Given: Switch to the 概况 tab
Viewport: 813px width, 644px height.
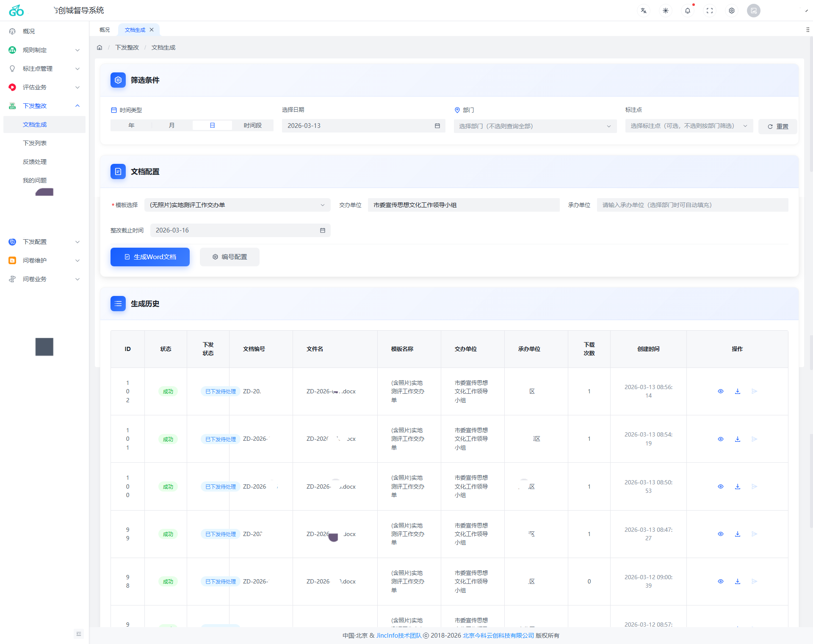Looking at the screenshot, I should [105, 30].
